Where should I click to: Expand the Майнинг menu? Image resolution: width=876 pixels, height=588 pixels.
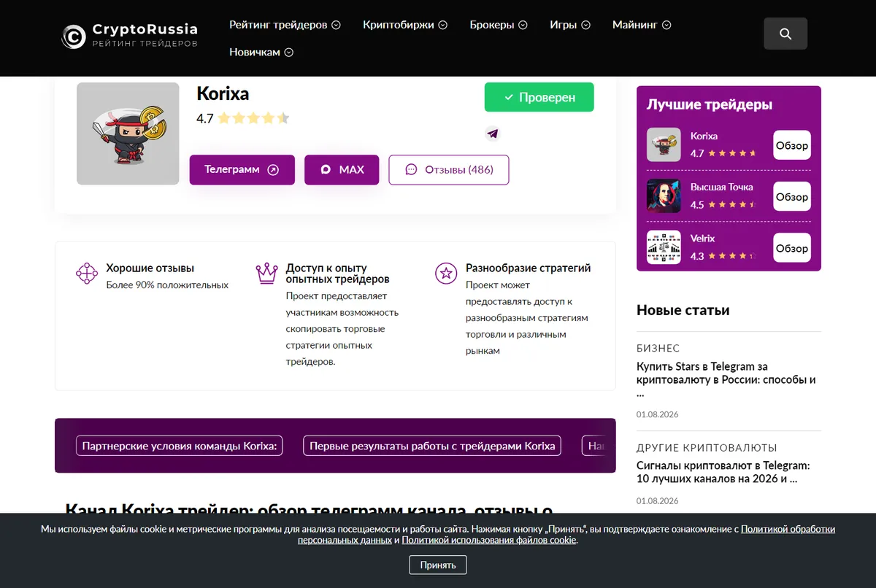[642, 25]
